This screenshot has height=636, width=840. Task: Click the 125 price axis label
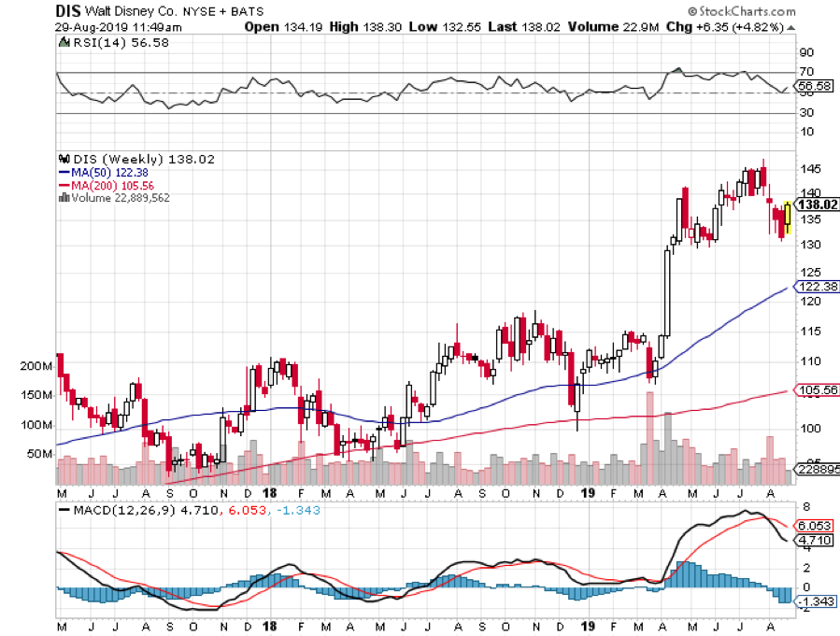810,273
